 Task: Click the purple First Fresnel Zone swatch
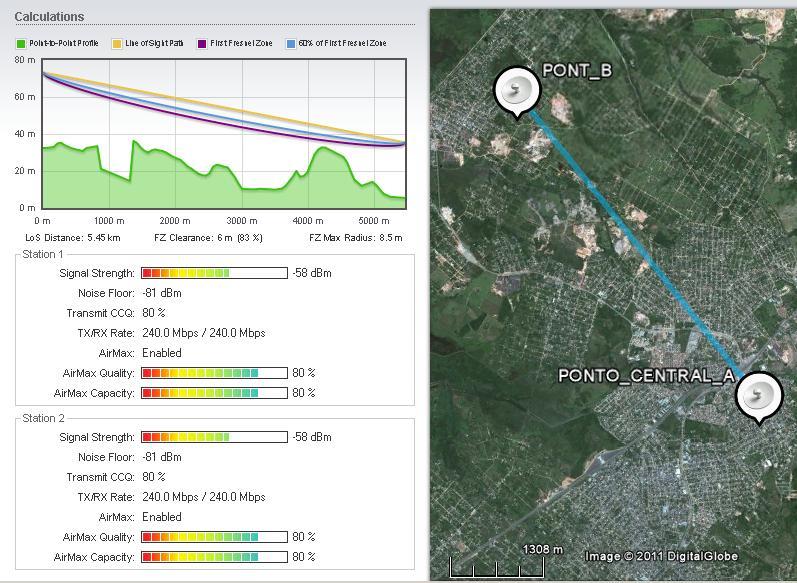[202, 44]
